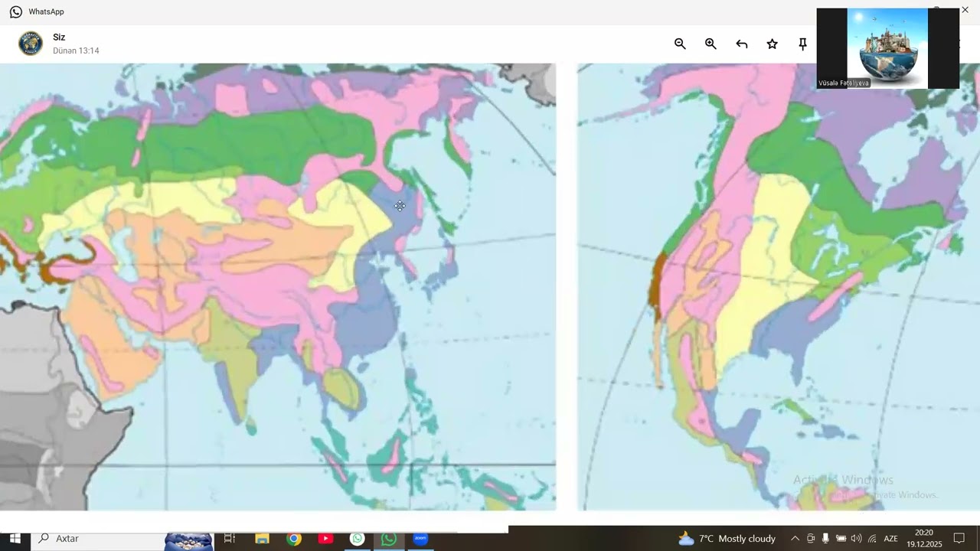Close the WhatsApp image viewer window
Screen dimensions: 980x551
coord(965,10)
